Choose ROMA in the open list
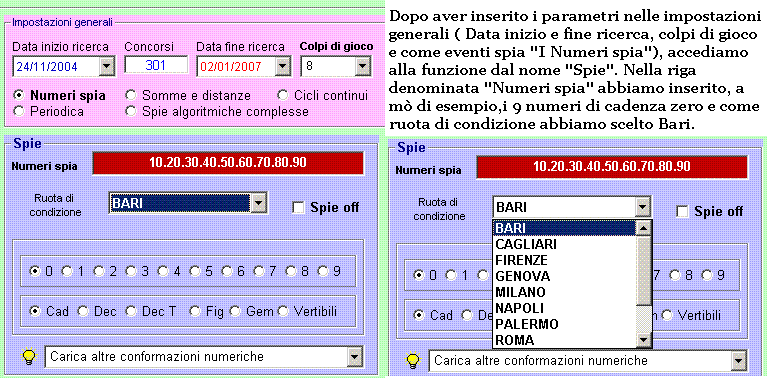 point(564,340)
